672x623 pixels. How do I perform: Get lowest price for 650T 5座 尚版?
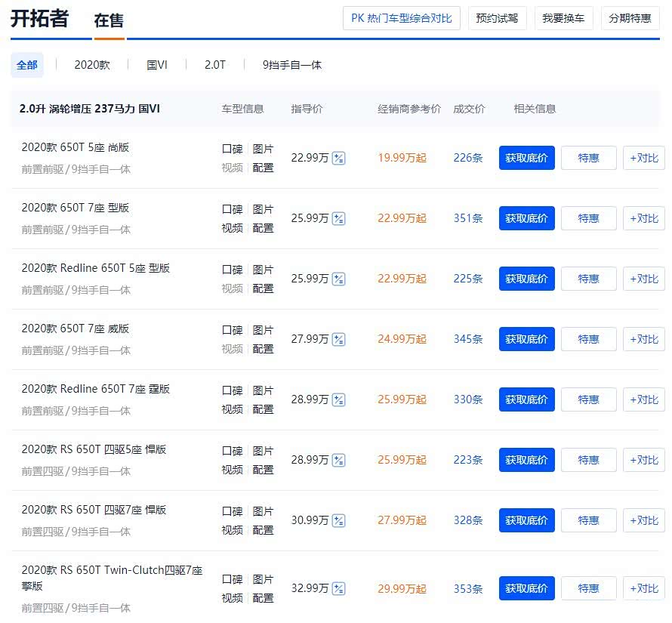(527, 158)
